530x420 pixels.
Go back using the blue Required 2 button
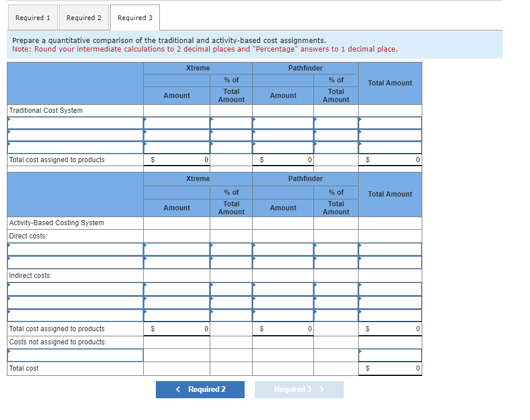click(200, 389)
